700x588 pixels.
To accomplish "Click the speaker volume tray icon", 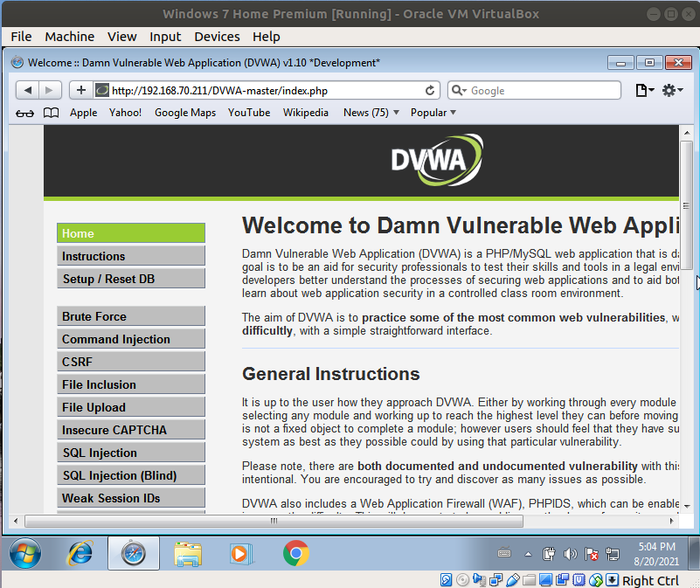I will (570, 555).
